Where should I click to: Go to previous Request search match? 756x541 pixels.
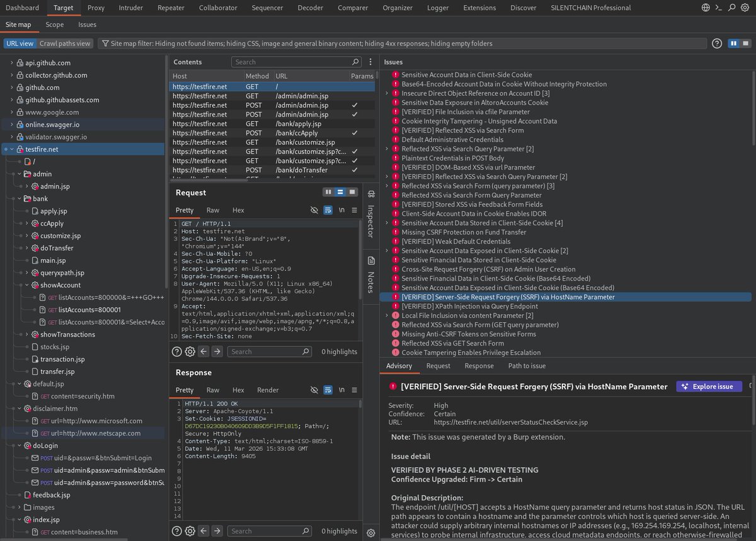click(204, 352)
